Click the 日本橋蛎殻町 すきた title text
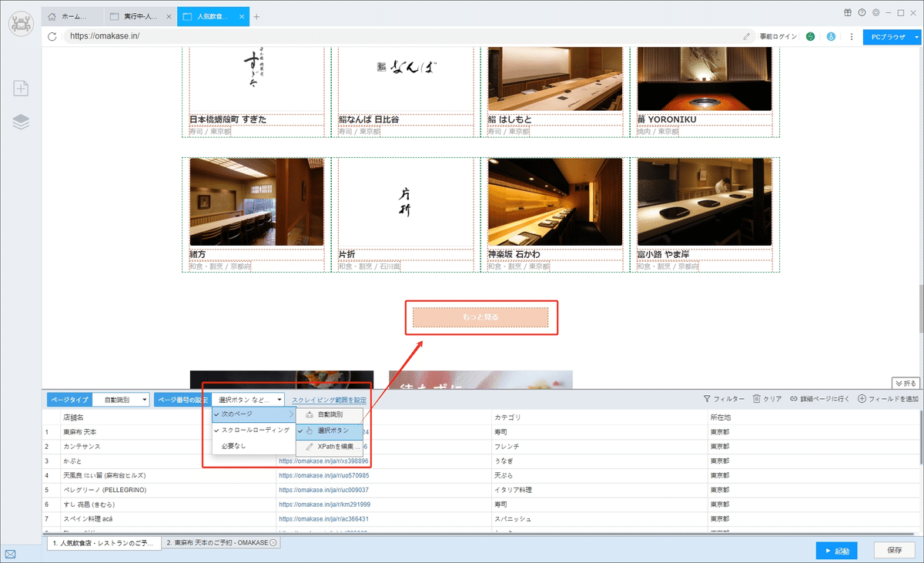Image resolution: width=924 pixels, height=563 pixels. (x=228, y=119)
